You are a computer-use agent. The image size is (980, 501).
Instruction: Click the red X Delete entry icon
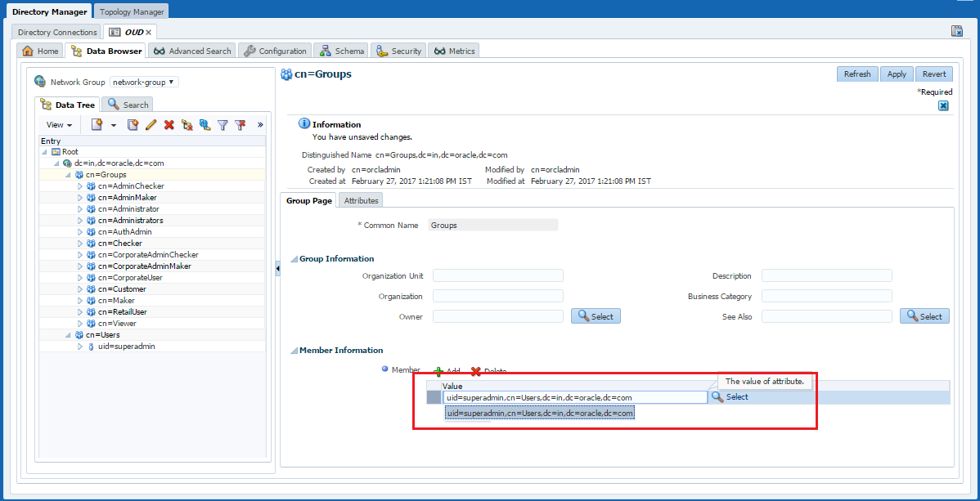pyautogui.click(x=169, y=125)
